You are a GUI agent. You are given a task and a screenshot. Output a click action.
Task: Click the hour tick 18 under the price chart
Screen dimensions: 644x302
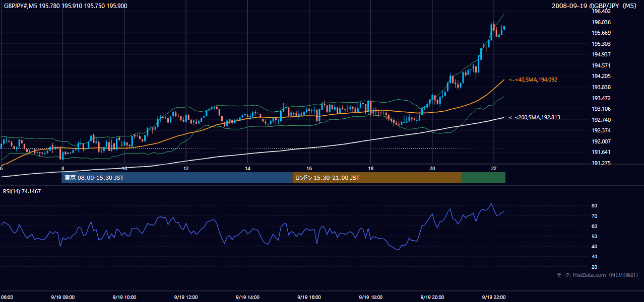370,168
